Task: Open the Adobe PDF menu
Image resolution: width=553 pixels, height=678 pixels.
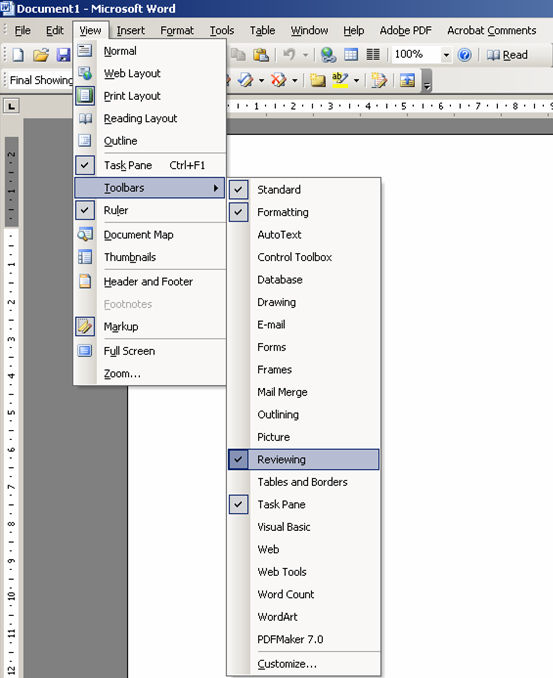Action: point(405,31)
